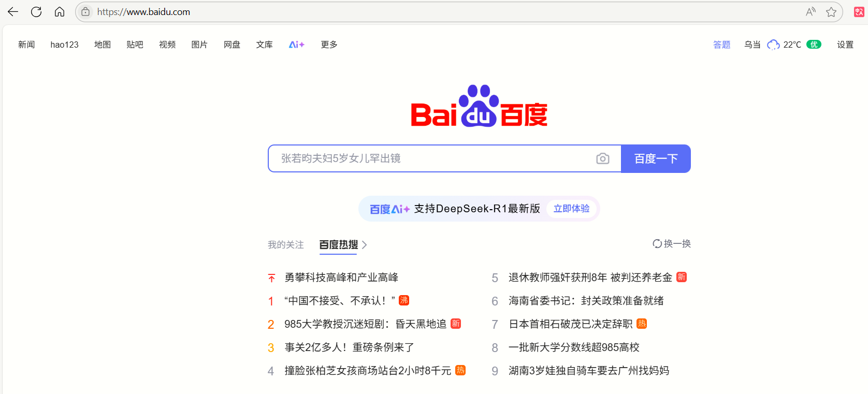Image resolution: width=868 pixels, height=394 pixels.
Task: Open the 答题 link
Action: pyautogui.click(x=721, y=45)
